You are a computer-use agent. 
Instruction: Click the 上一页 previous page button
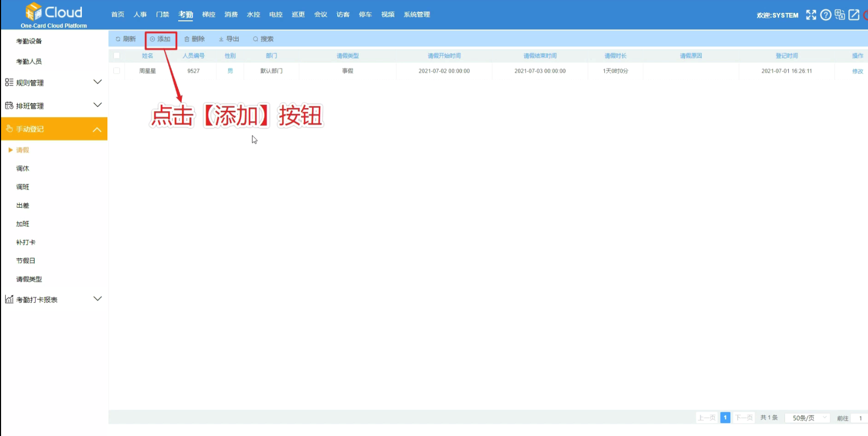[707, 418]
